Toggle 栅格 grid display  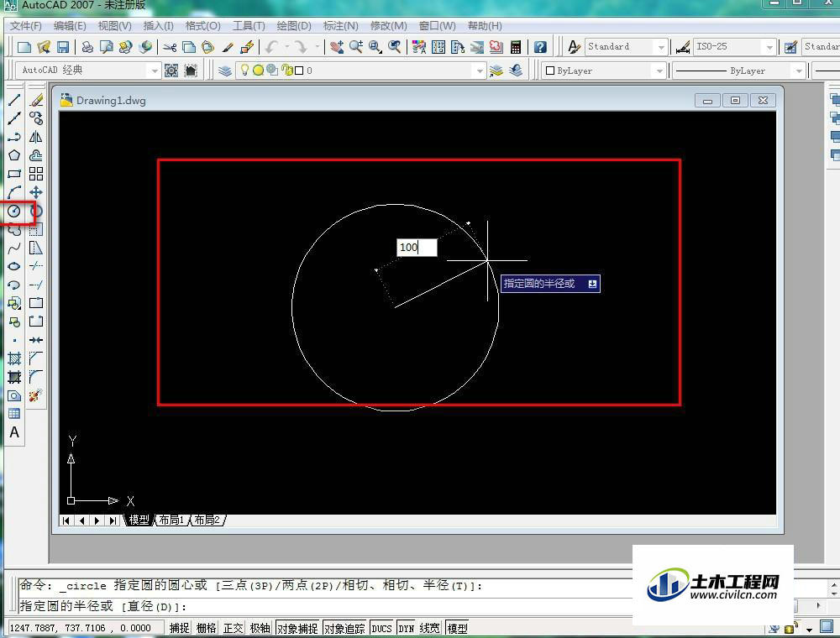(207, 628)
